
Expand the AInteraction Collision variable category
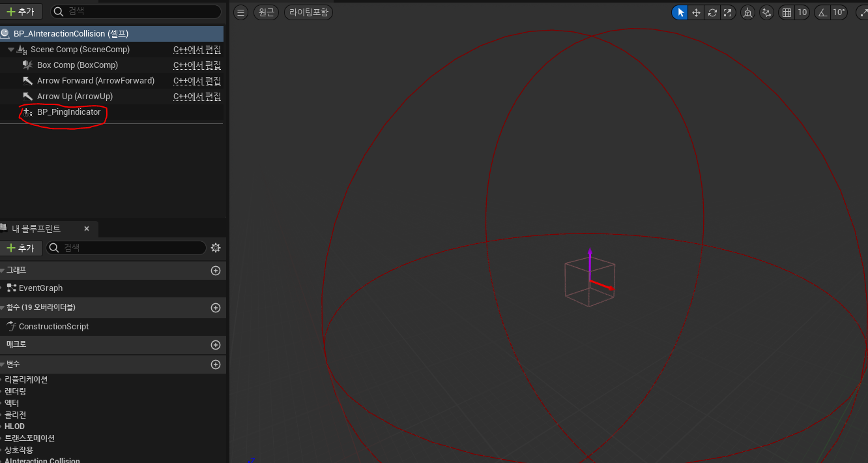(42, 460)
